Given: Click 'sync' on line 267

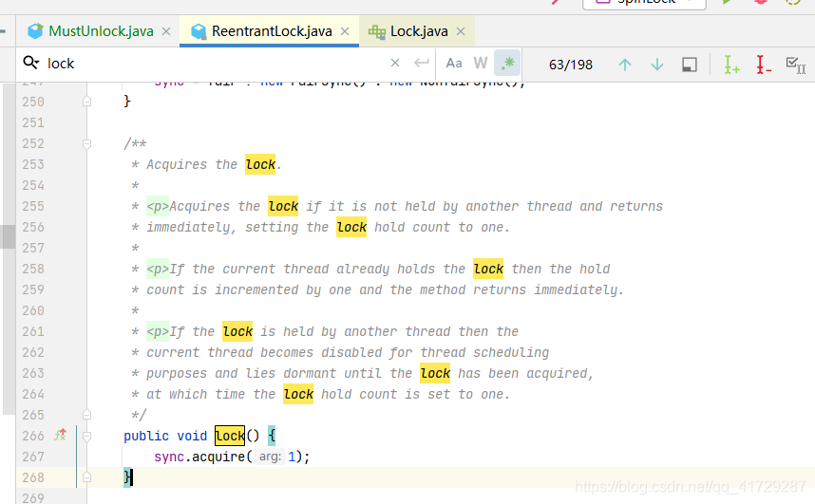Looking at the screenshot, I should pyautogui.click(x=169, y=457).
